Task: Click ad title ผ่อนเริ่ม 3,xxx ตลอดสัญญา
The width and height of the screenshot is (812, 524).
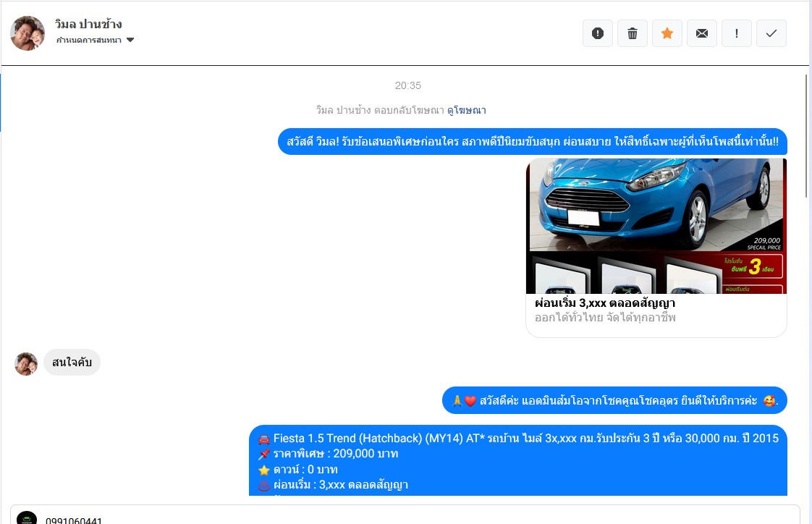Action: 605,303
